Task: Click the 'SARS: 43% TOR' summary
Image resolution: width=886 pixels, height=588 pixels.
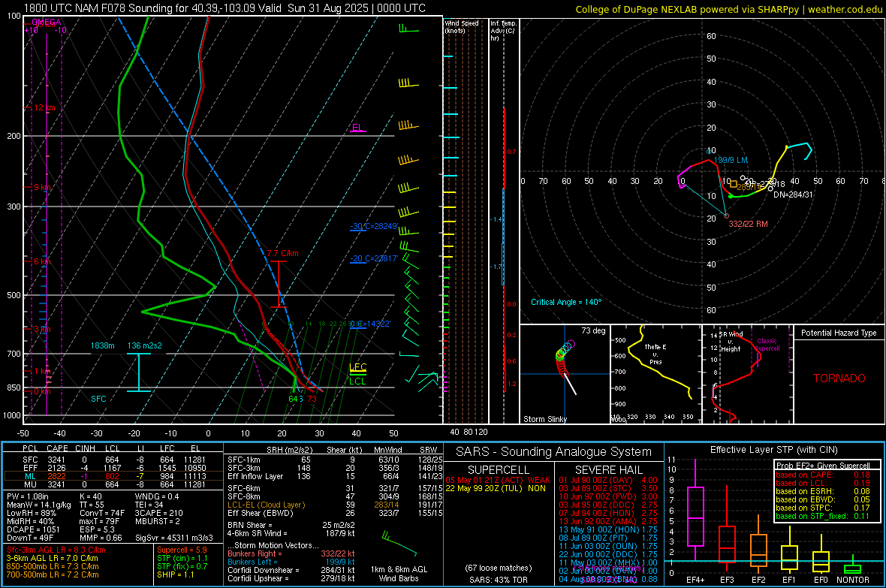Action: point(499,580)
